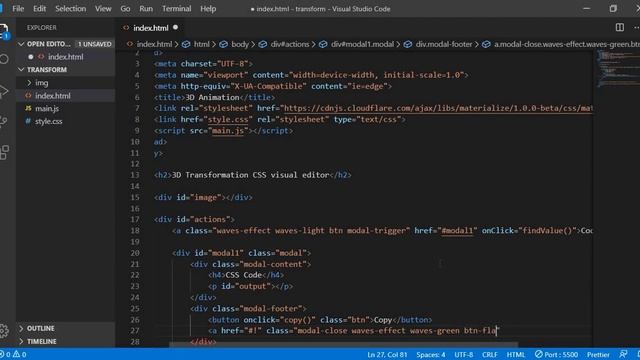Change the HTML language mode
The height and width of the screenshot is (360, 640).
click(516, 354)
